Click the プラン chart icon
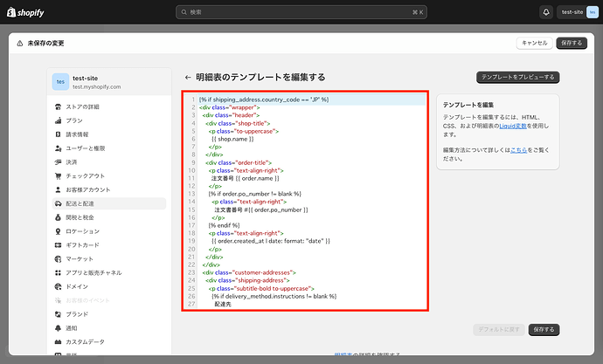603x364 pixels. pyautogui.click(x=58, y=120)
